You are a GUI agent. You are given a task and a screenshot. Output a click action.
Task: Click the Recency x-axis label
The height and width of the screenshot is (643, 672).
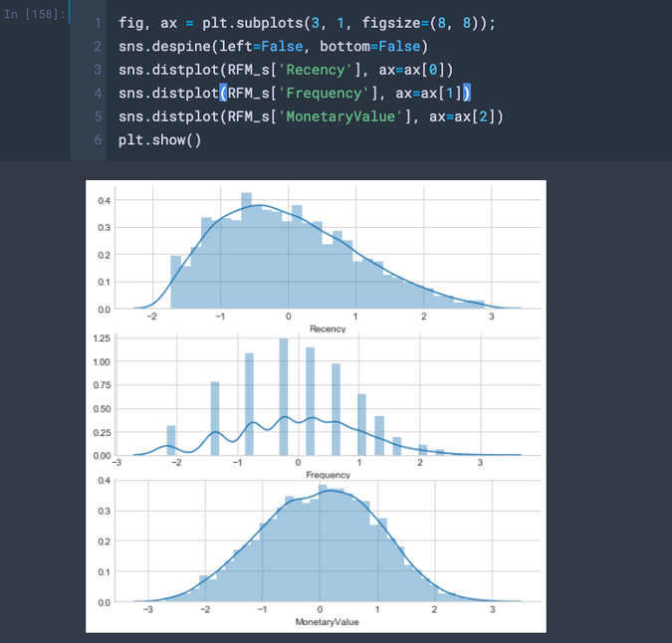pyautogui.click(x=328, y=329)
